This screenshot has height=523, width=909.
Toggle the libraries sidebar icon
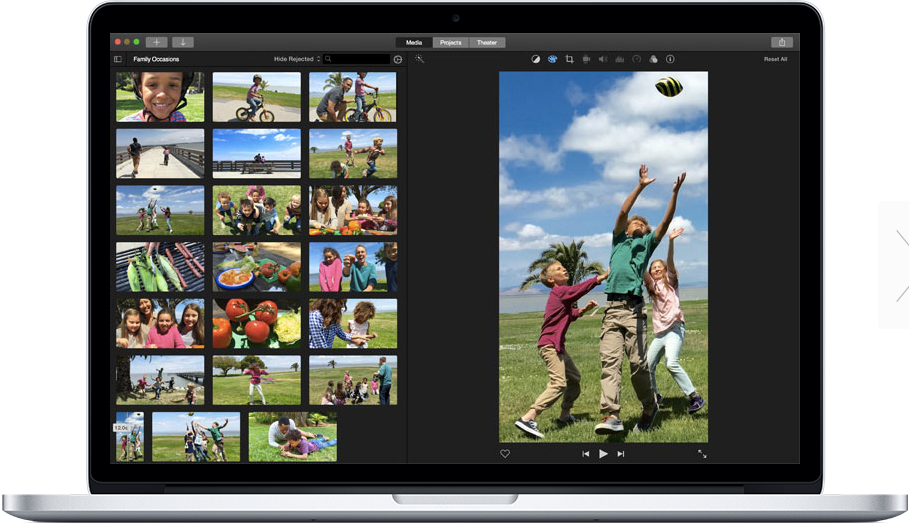(x=118, y=59)
